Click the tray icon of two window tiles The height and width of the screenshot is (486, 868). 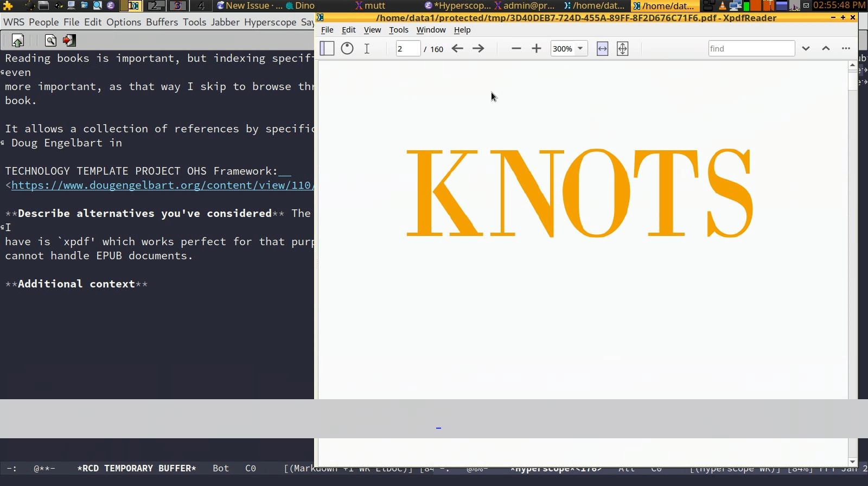709,5
